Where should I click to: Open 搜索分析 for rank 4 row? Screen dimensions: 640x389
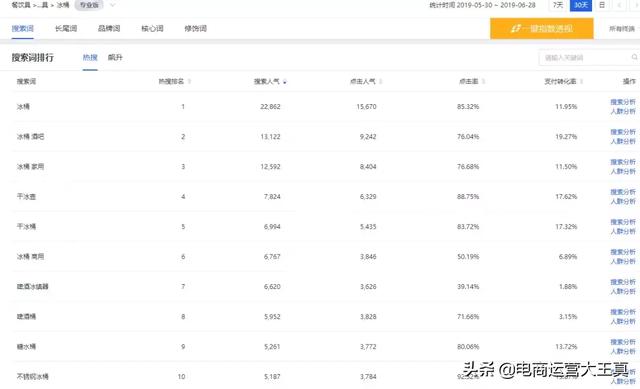click(x=623, y=192)
